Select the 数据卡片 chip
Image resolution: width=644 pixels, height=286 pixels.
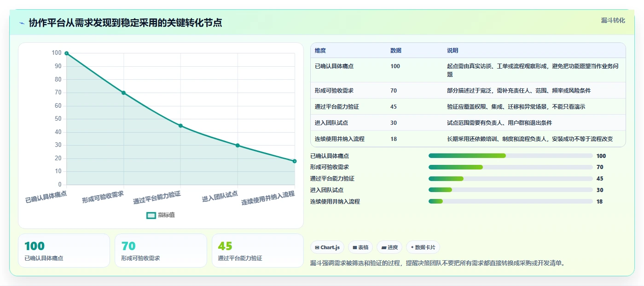tap(423, 247)
